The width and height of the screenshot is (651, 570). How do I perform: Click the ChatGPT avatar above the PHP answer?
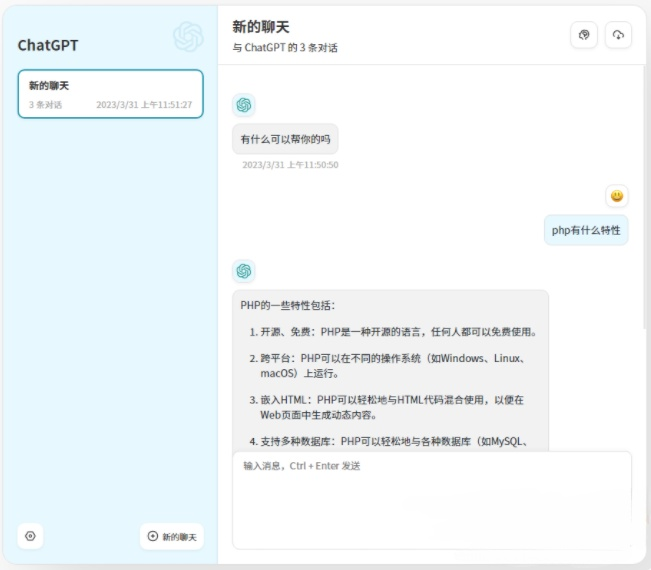(244, 271)
